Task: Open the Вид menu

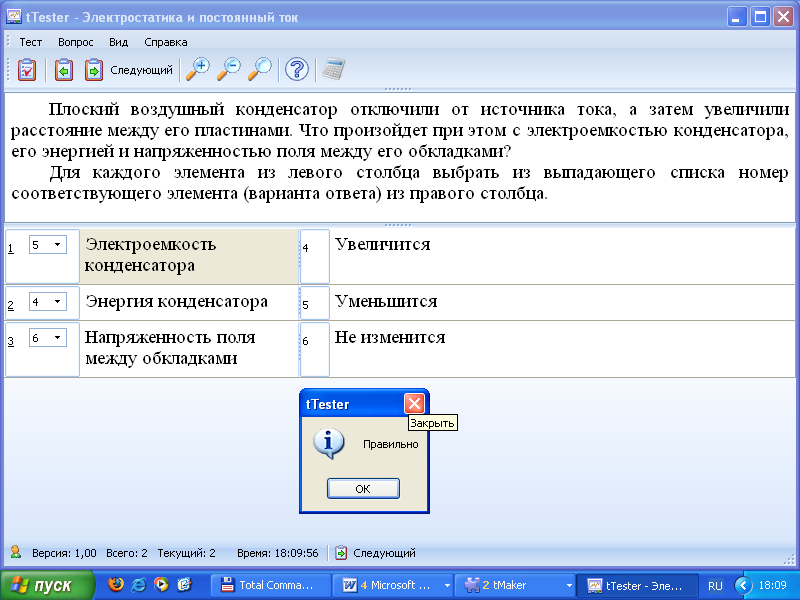Action: 118,42
